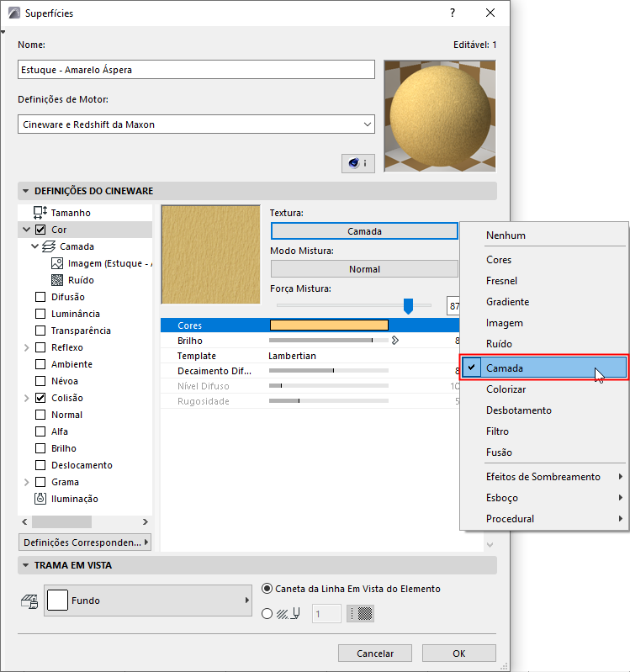Enable the Alfa checkbox
Screen dimensions: 630x672
pyautogui.click(x=40, y=431)
